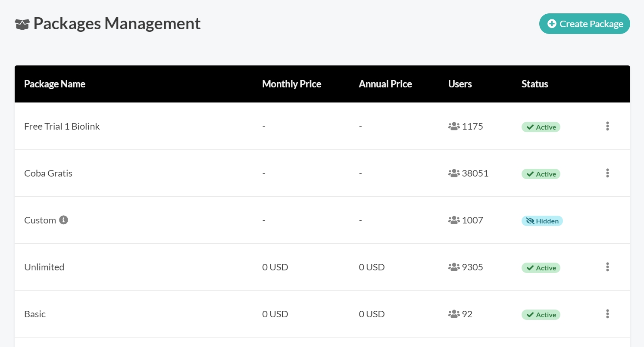Click the Create Package button
644x347 pixels.
point(585,24)
